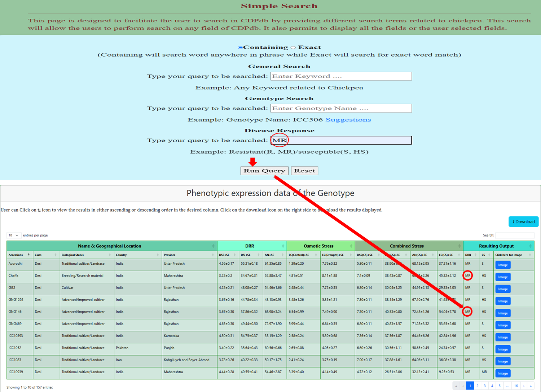Select the Exact radio button

point(293,48)
